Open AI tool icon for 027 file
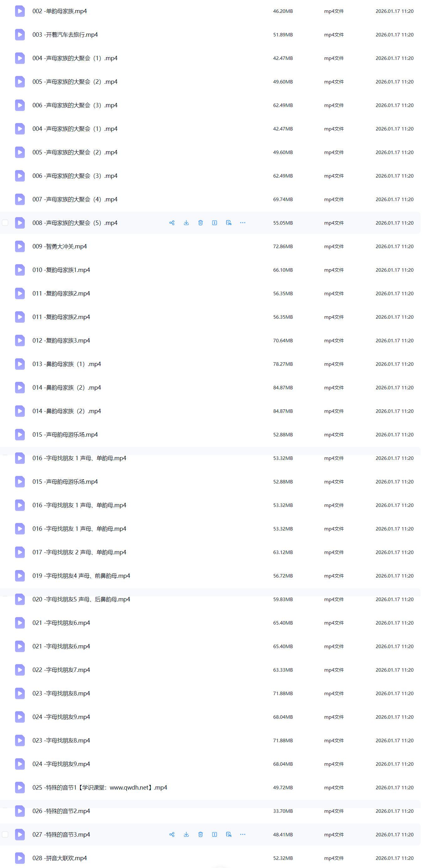Image resolution: width=425 pixels, height=868 pixels. tap(229, 834)
